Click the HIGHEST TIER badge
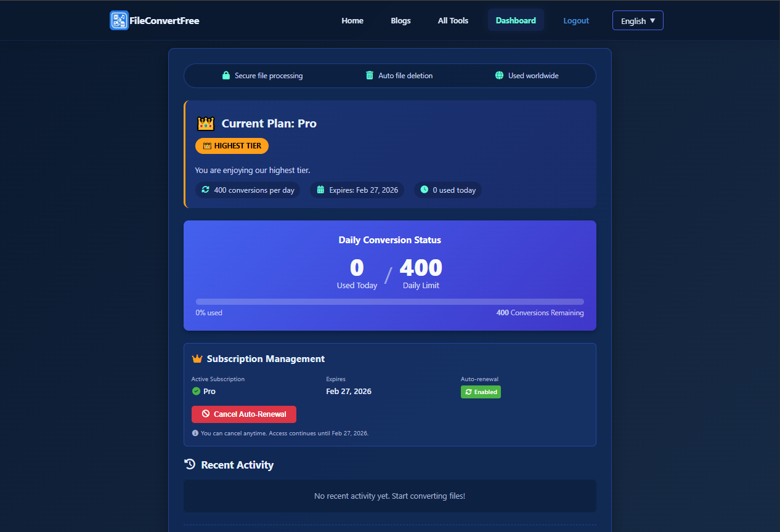This screenshot has width=780, height=532. click(232, 146)
